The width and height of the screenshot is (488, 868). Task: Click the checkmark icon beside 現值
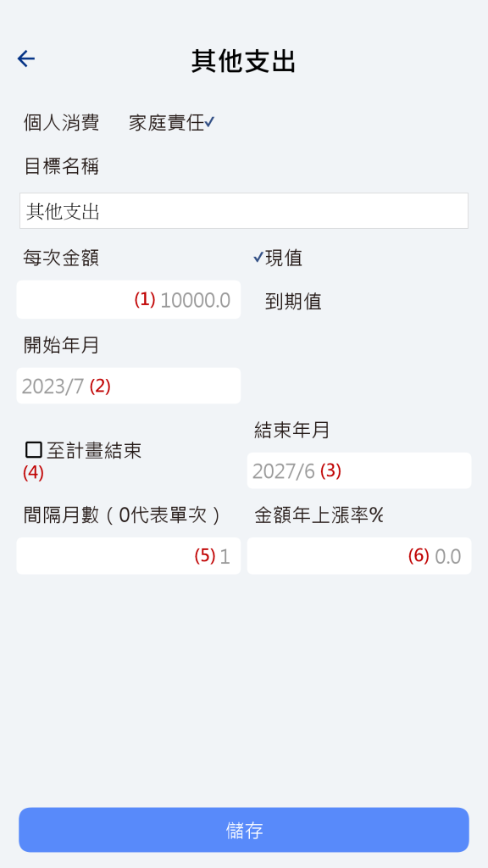point(258,258)
